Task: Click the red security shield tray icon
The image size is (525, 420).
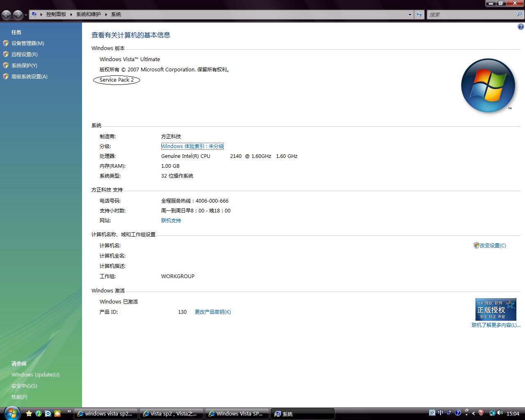Action: [x=481, y=413]
